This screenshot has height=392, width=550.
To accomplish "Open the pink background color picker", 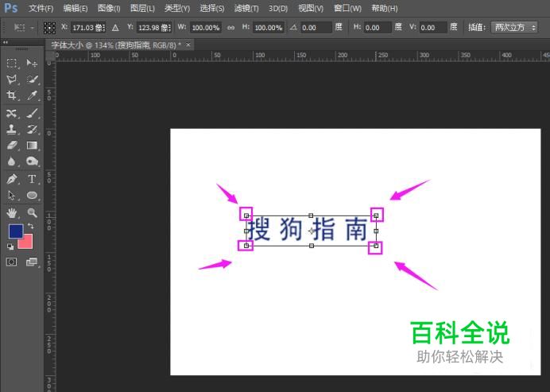I will click(x=27, y=243).
